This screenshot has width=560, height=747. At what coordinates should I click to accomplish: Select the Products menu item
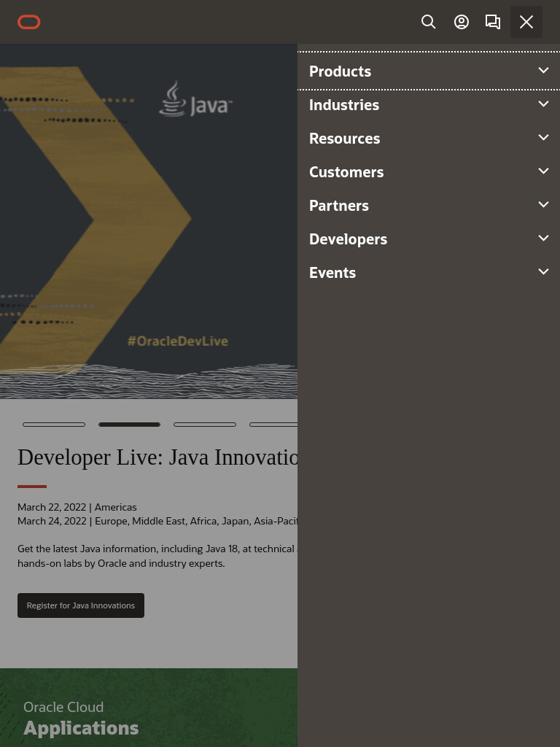[429, 71]
